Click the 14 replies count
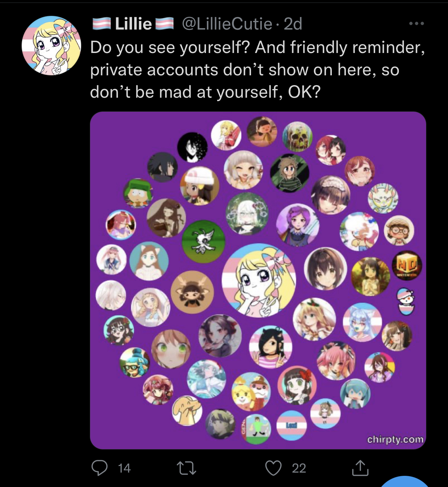 (124, 468)
